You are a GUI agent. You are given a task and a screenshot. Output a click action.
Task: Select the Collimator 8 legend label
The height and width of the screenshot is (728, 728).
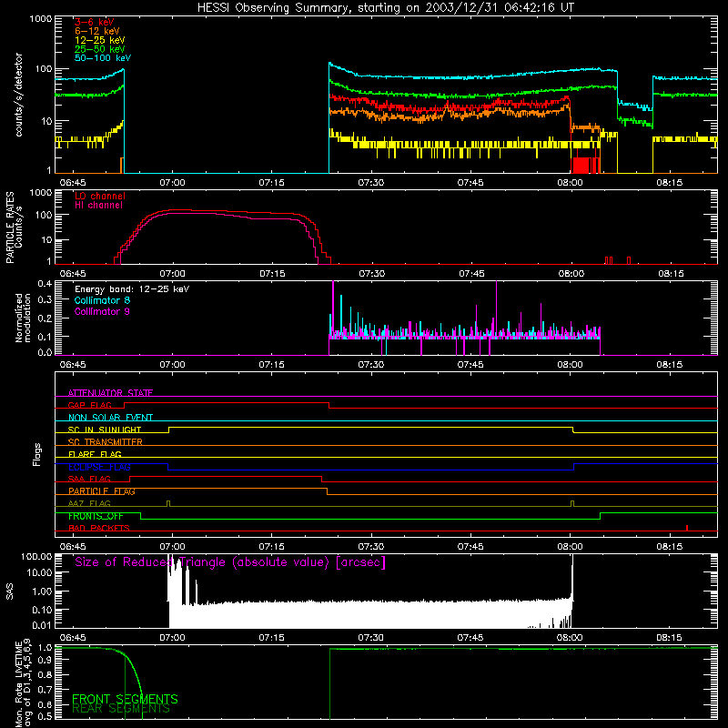(x=102, y=300)
